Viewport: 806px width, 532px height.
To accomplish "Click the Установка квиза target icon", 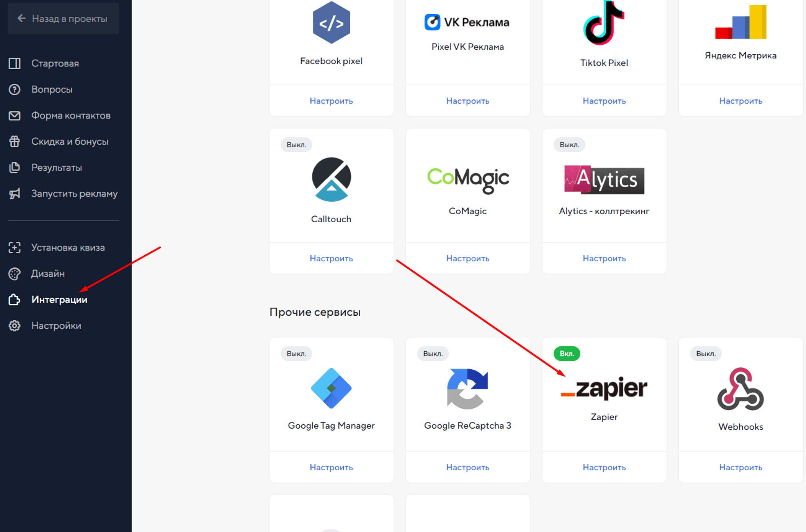I will pos(15,247).
